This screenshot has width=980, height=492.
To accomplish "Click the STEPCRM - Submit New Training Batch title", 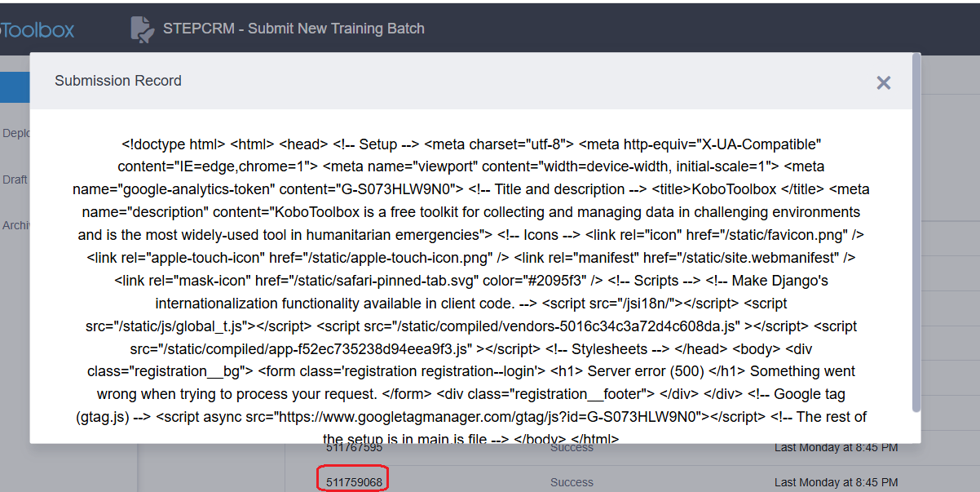I will click(294, 29).
